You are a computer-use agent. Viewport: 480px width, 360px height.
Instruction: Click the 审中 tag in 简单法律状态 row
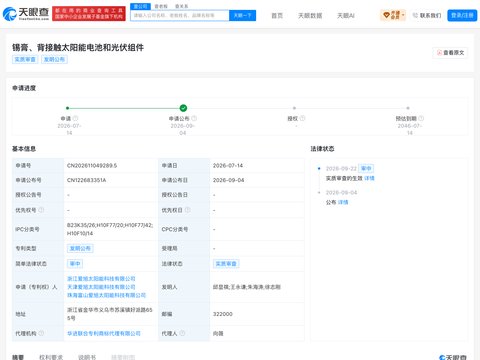75,264
